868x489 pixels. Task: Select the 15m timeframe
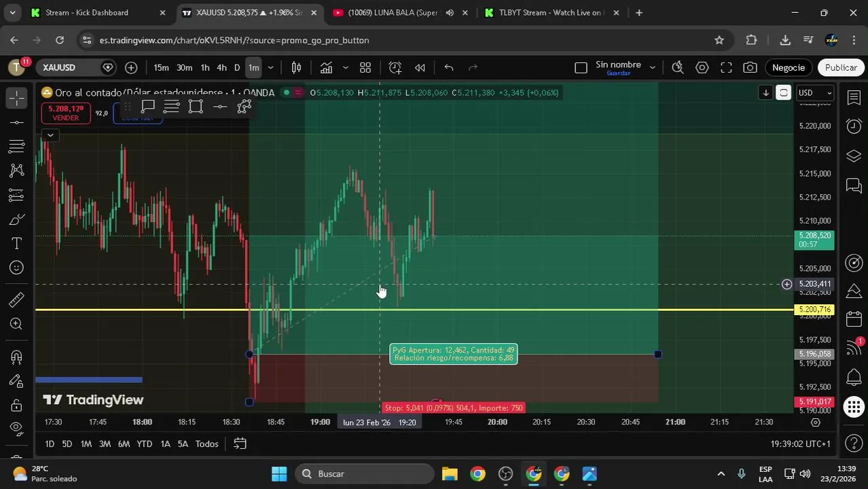(161, 67)
